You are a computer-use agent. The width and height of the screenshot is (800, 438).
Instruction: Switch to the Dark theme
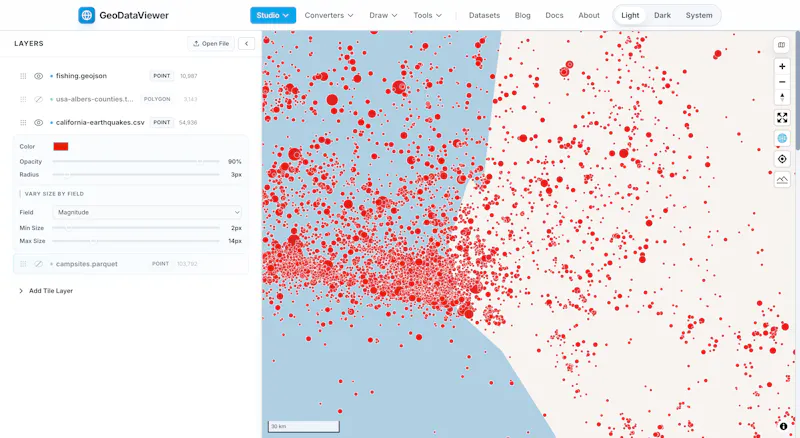[662, 15]
